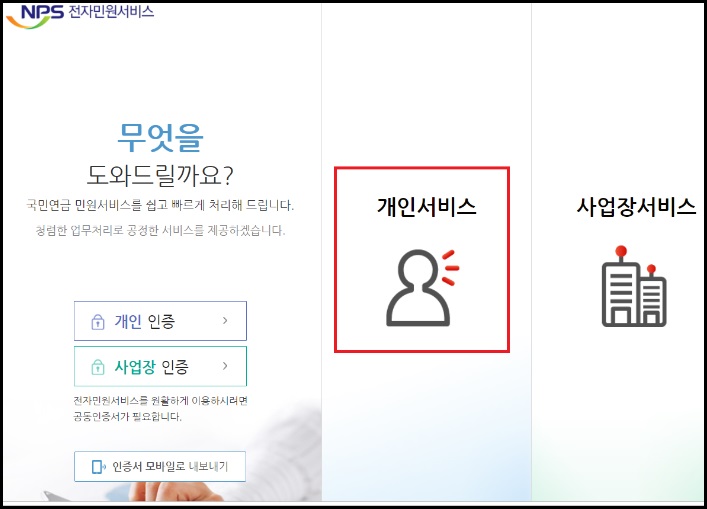The width and height of the screenshot is (707, 509).
Task: Click the lock icon beside 개인 인증
Action: click(x=98, y=322)
